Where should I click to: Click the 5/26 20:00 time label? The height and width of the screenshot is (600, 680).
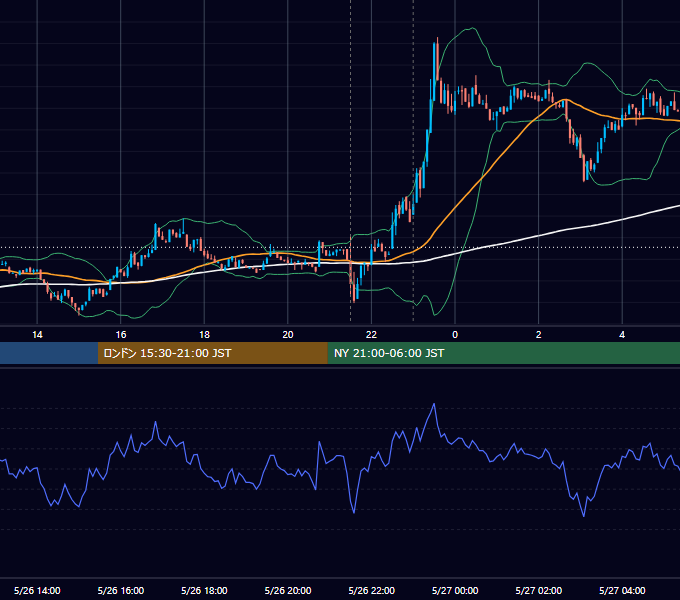(x=288, y=590)
